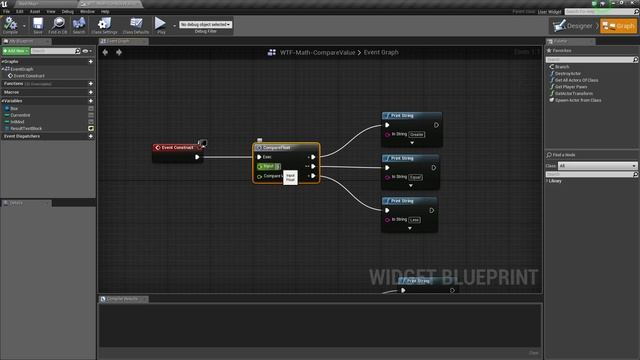
Task: Click the green Input float pin
Action: pyautogui.click(x=260, y=167)
